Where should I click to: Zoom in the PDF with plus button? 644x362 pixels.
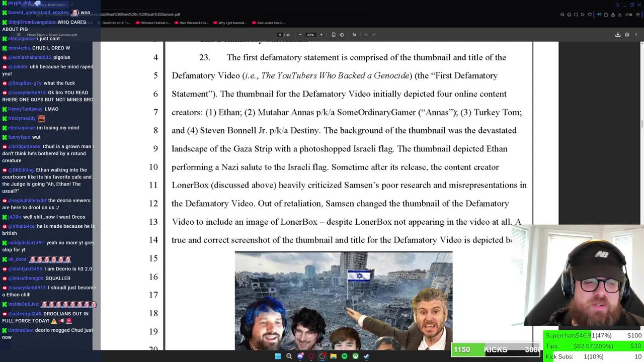click(x=321, y=35)
